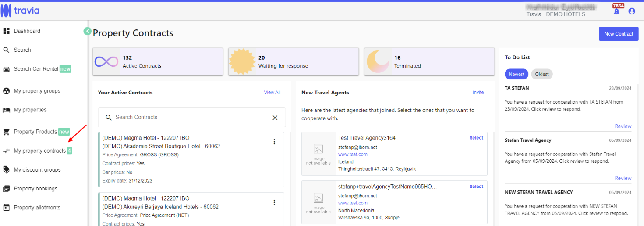
Task: Select Test Travel Agency3164
Action: click(476, 138)
